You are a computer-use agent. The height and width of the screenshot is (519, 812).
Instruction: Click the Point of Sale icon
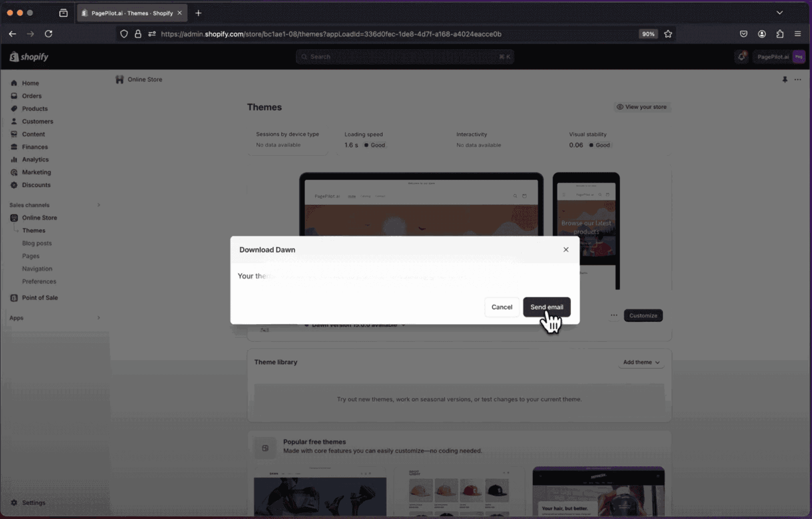[14, 298]
